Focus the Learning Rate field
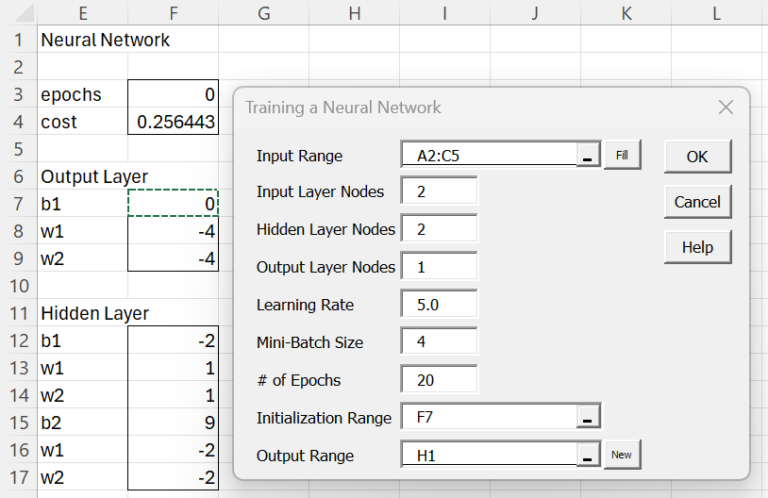The image size is (768, 498). [439, 305]
